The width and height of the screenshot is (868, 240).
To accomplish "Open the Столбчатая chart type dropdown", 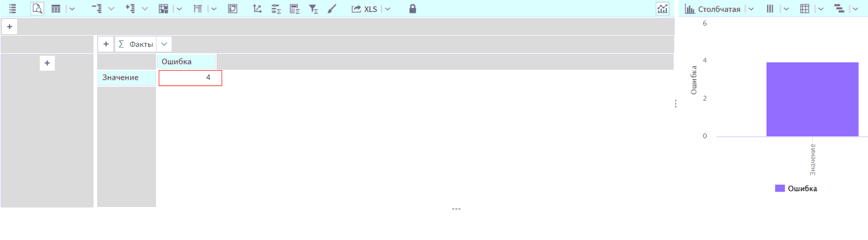I will tap(751, 9).
